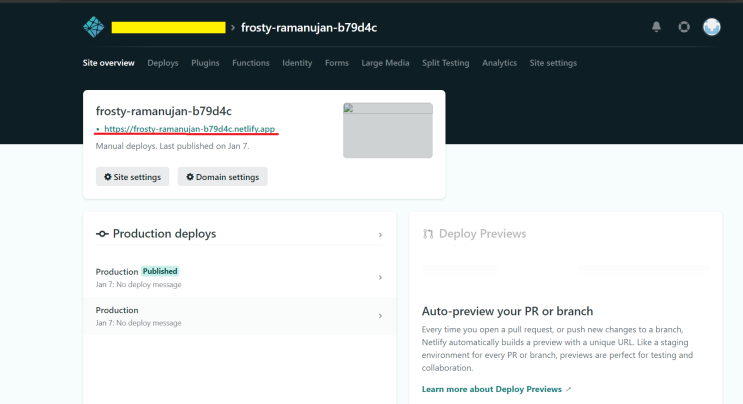Viewport: 743px width, 404px height.
Task: Open the support lifebuoy icon
Action: tap(684, 27)
